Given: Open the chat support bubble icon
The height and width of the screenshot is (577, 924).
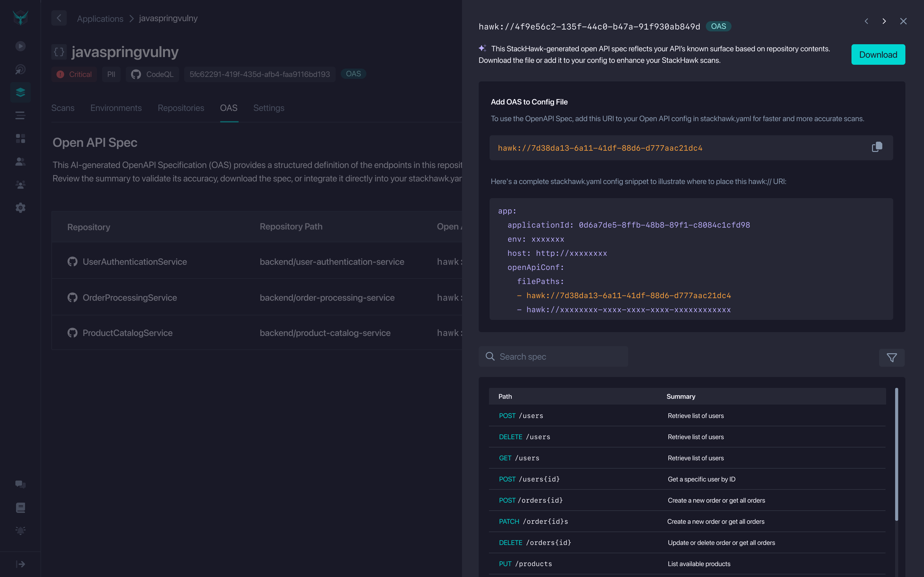Looking at the screenshot, I should (20, 484).
